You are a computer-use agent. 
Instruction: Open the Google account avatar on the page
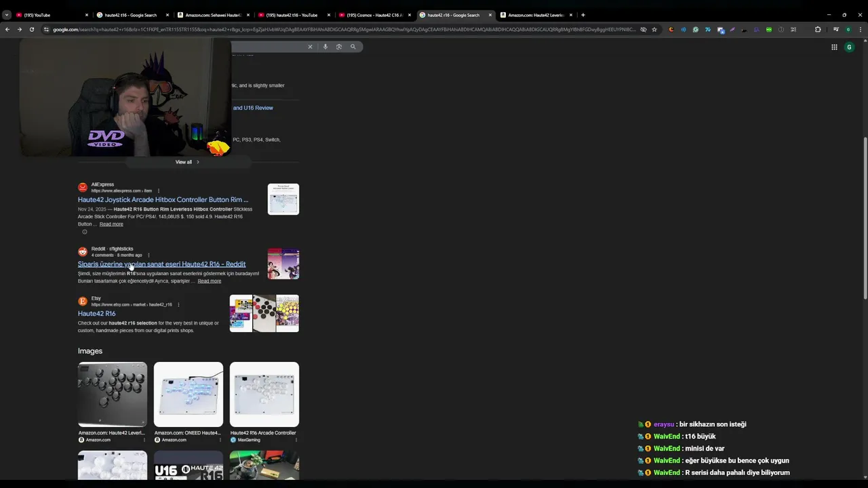pyautogui.click(x=849, y=47)
